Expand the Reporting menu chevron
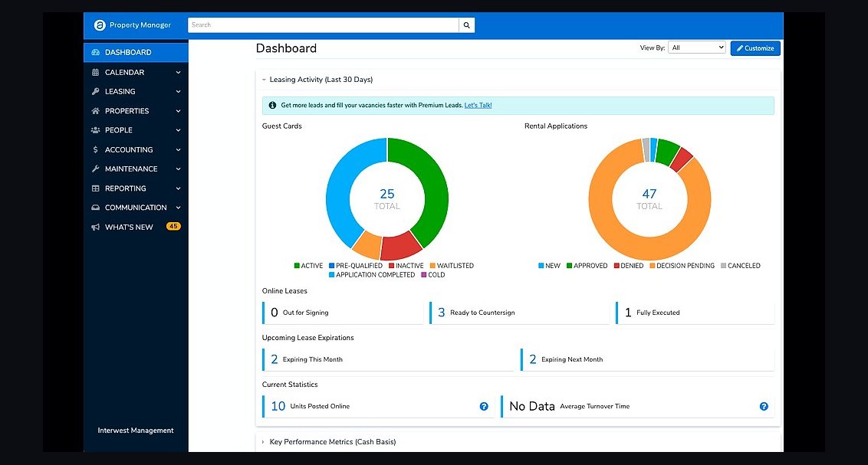This screenshot has height=465, width=868. (x=178, y=188)
